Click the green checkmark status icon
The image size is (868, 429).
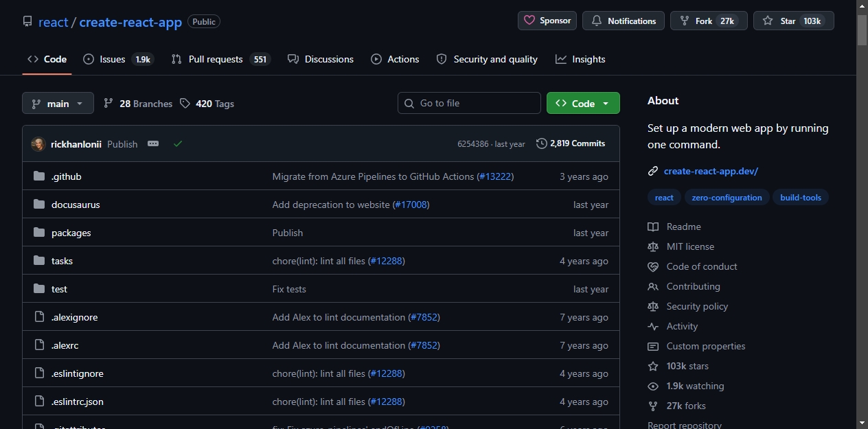(178, 143)
